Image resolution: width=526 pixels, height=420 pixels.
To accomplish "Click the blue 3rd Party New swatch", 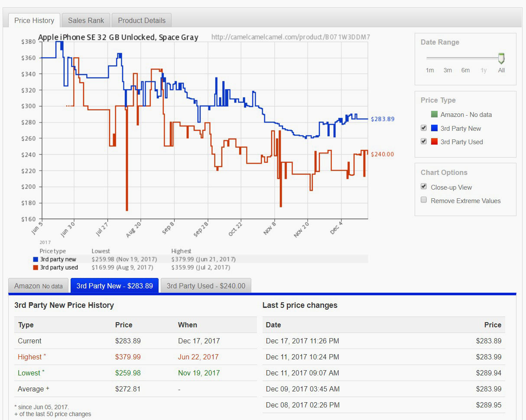I will [434, 128].
